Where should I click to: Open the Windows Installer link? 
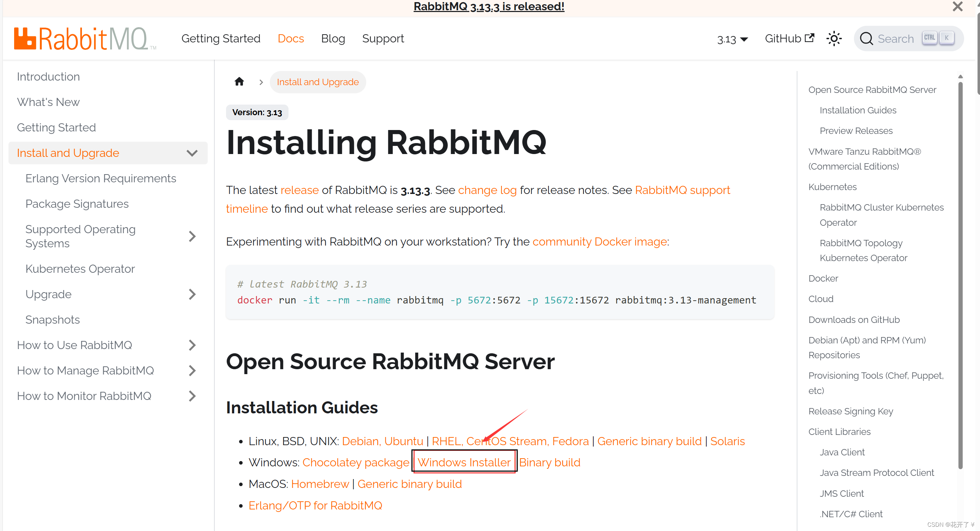point(464,462)
